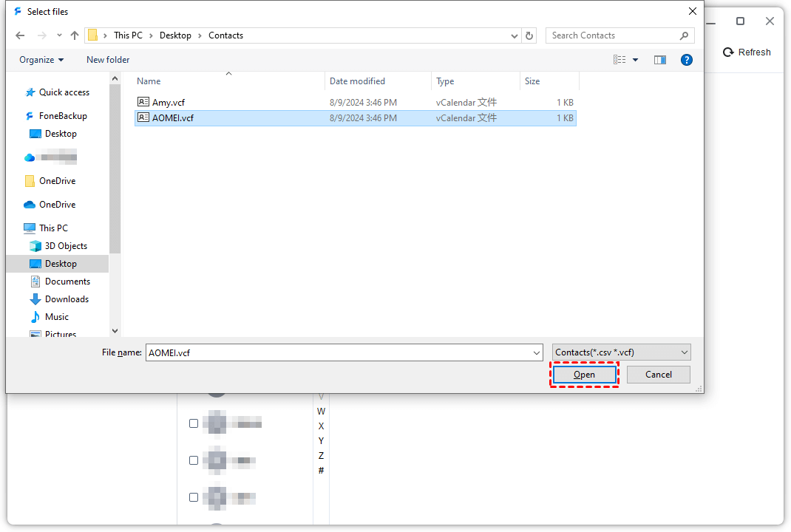Sort by Date modified column

point(357,81)
